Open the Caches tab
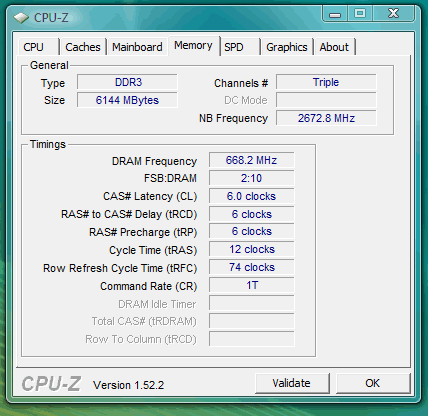This screenshot has width=428, height=416. tap(83, 47)
